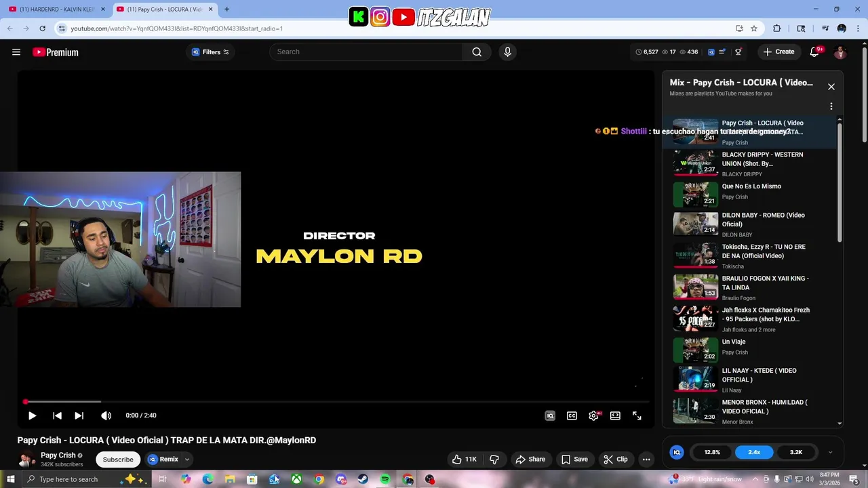Subscribe to Papy Crish
868x488 pixels.
point(118,460)
